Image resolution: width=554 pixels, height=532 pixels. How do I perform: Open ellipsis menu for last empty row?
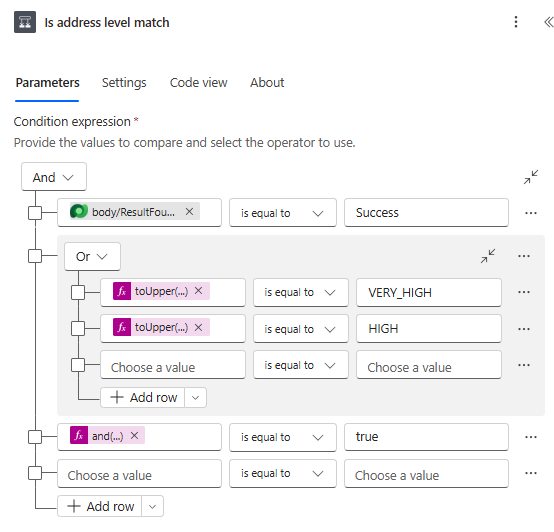click(531, 473)
